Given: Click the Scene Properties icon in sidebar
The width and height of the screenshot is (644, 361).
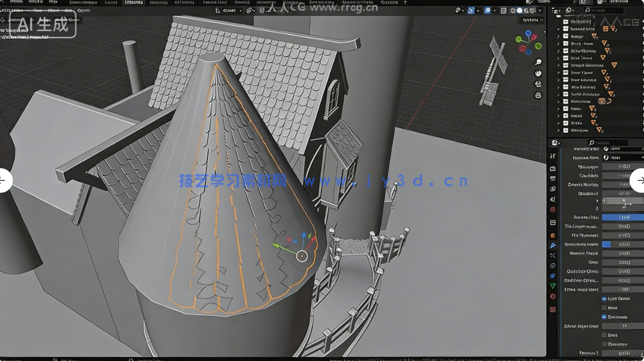Looking at the screenshot, I should pyautogui.click(x=552, y=197).
